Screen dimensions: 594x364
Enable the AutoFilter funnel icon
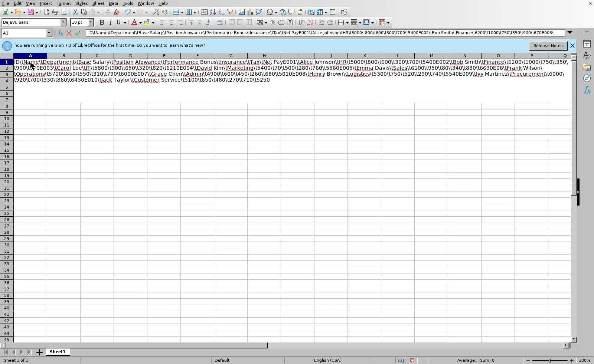(x=230, y=12)
